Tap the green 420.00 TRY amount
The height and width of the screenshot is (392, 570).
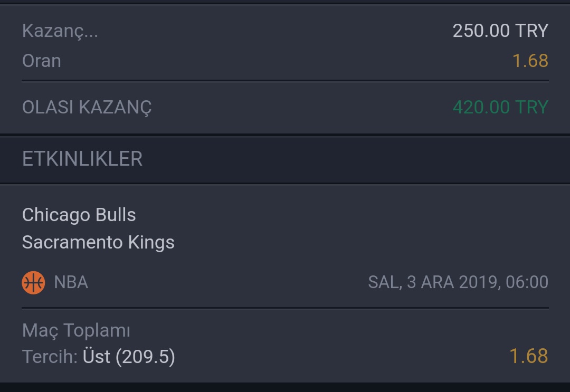point(500,107)
